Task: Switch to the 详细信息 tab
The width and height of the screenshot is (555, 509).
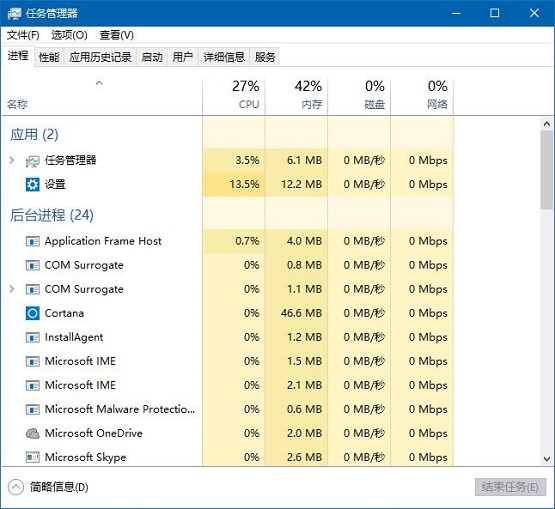Action: pos(224,57)
